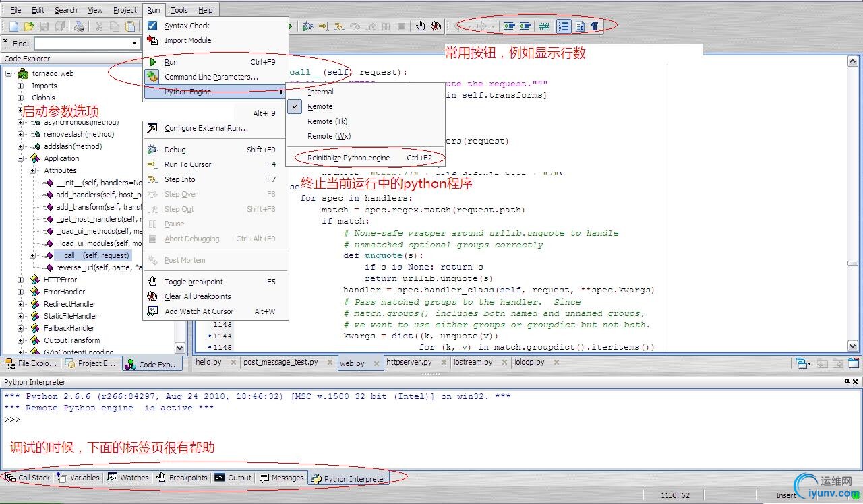Choose Add Watch At Cursor menu entry
The width and height of the screenshot is (863, 504).
coord(216,311)
